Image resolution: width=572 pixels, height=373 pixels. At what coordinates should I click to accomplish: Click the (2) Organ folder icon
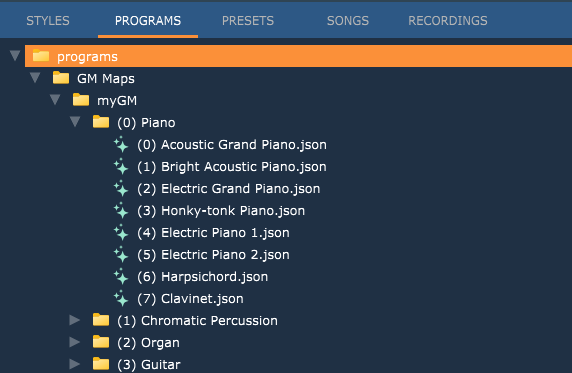[101, 342]
